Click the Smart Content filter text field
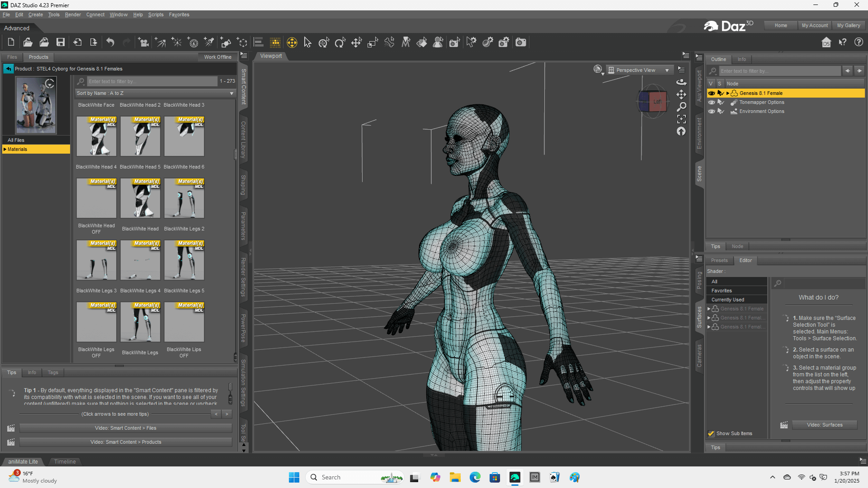Screen dimensions: 868x488 coord(152,82)
